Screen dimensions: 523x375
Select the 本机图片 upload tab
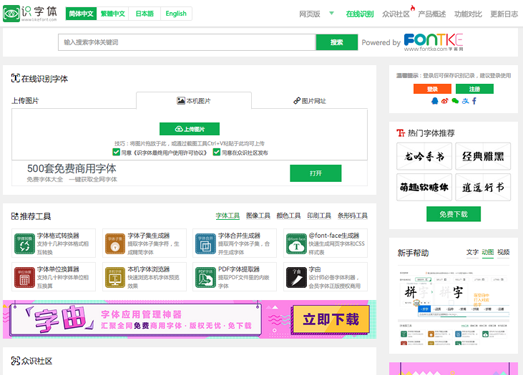click(194, 100)
